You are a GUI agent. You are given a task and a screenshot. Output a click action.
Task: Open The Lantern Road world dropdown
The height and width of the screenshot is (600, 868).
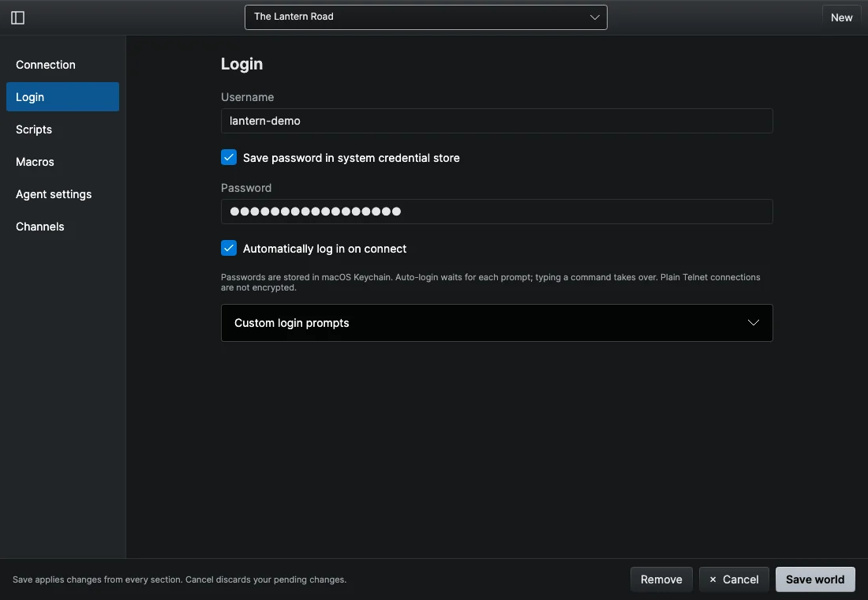(x=425, y=17)
